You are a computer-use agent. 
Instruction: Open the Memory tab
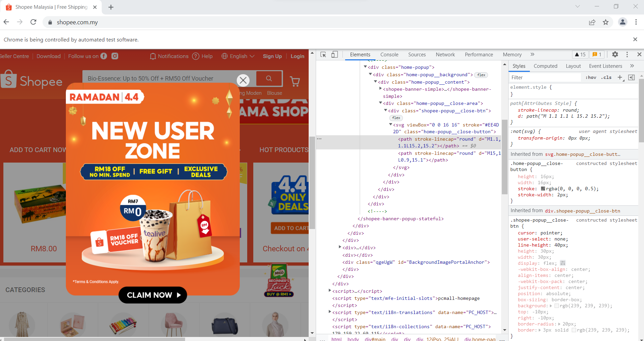coord(512,55)
